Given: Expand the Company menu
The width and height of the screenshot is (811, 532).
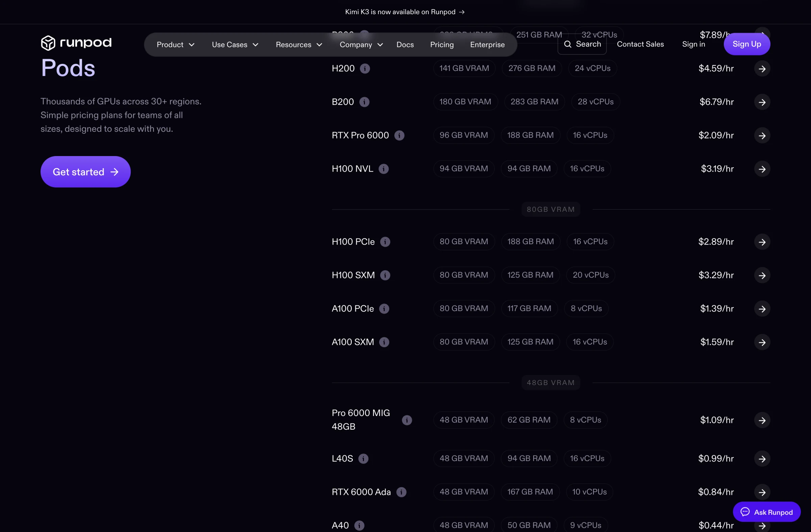Looking at the screenshot, I should click(361, 45).
